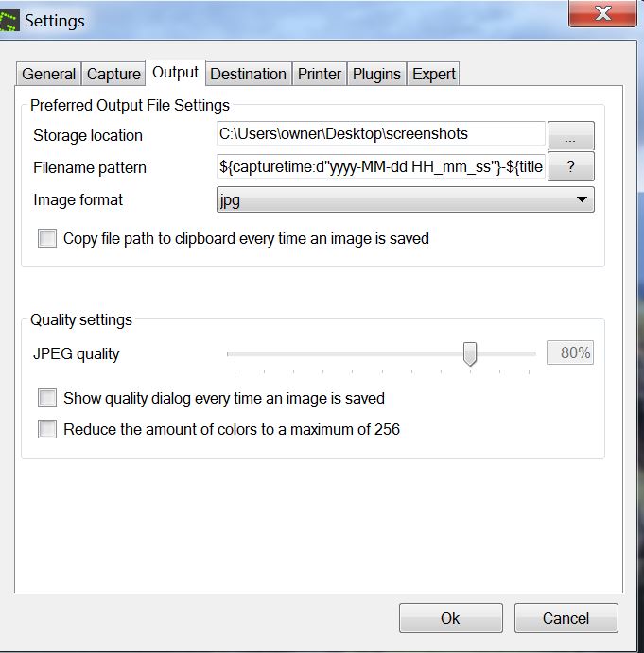Switch to the Printer tab

coord(320,74)
